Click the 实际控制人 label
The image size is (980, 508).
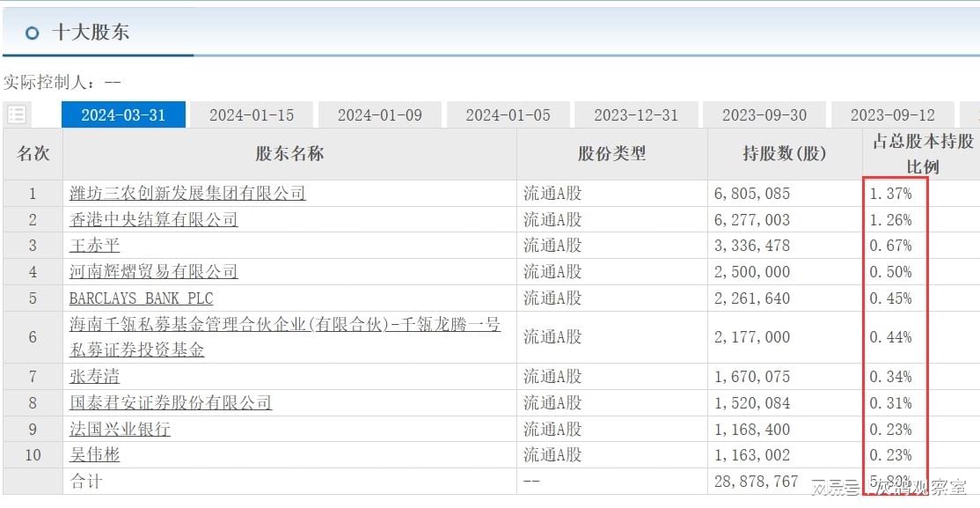pos(44,82)
